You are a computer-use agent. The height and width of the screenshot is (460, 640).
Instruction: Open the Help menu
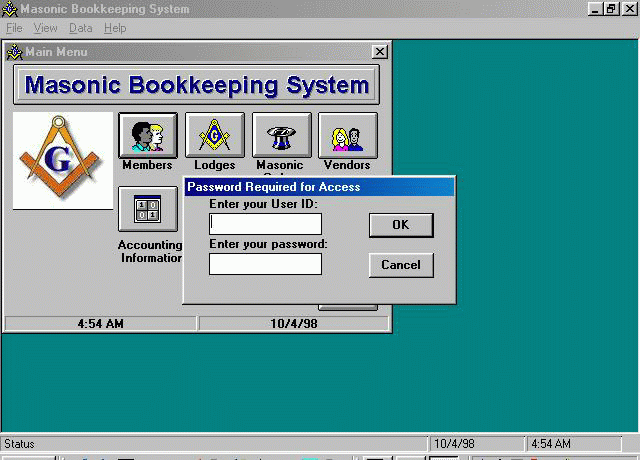(x=115, y=28)
